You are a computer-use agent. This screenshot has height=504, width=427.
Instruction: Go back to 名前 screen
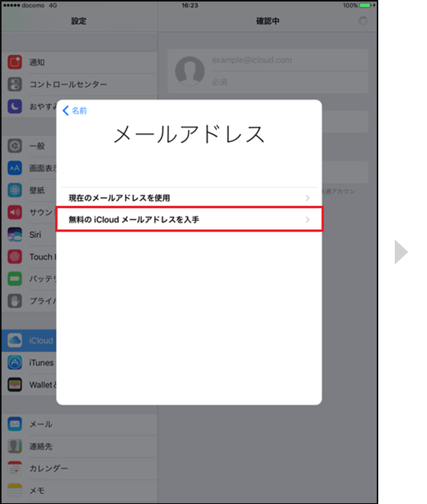[75, 110]
